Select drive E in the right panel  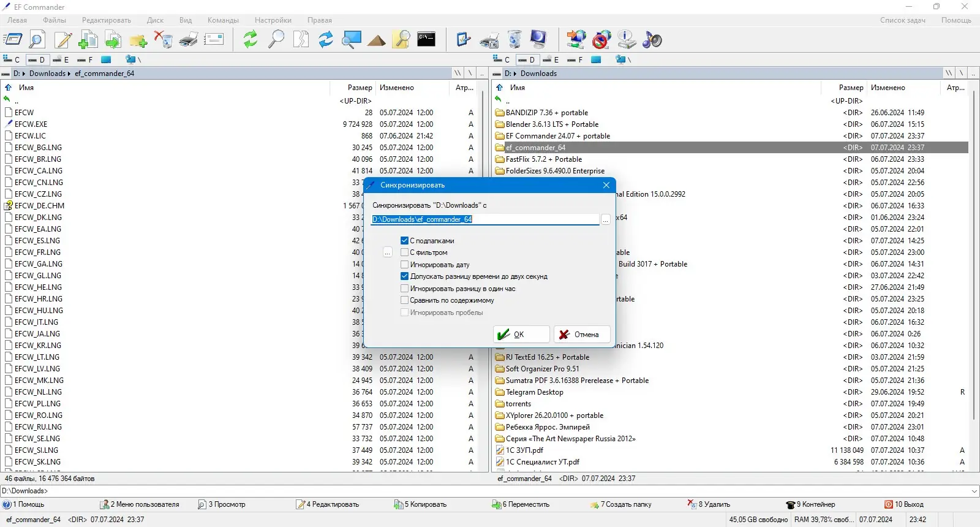coord(551,59)
